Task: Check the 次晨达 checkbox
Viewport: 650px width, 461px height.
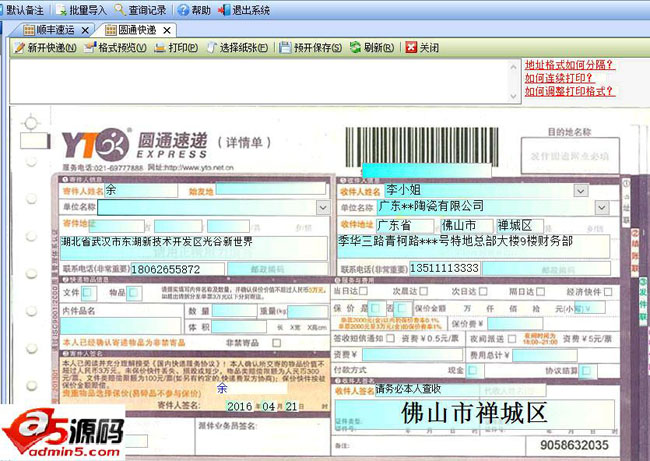Action: click(x=423, y=291)
